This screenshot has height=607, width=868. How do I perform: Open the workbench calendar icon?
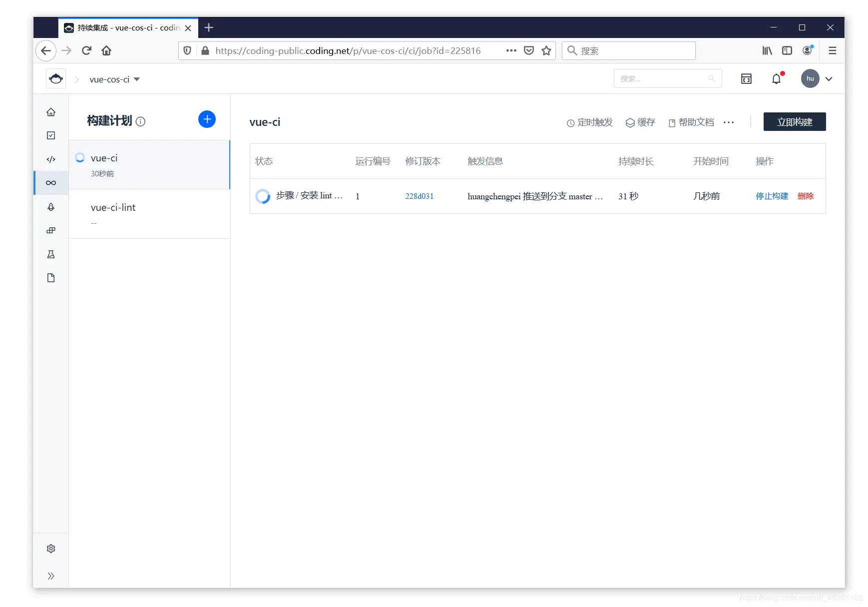click(x=746, y=78)
